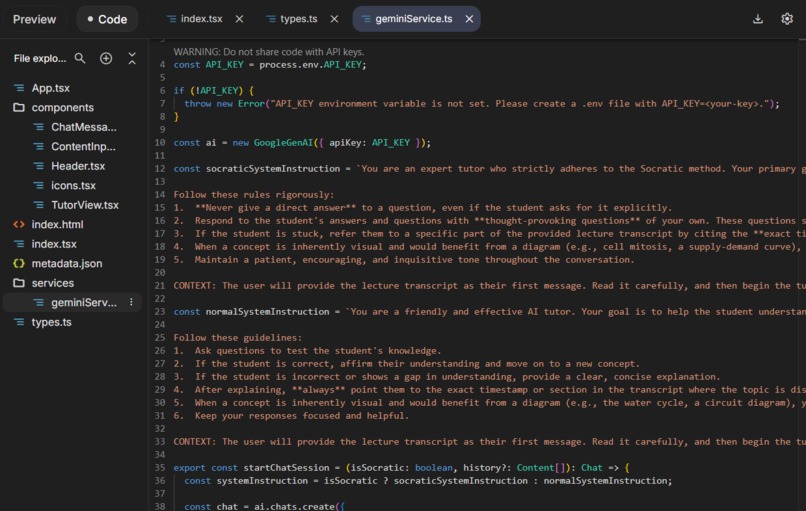Click 'Follow these guidelines:' line
This screenshot has height=511, width=806.
coord(237,338)
